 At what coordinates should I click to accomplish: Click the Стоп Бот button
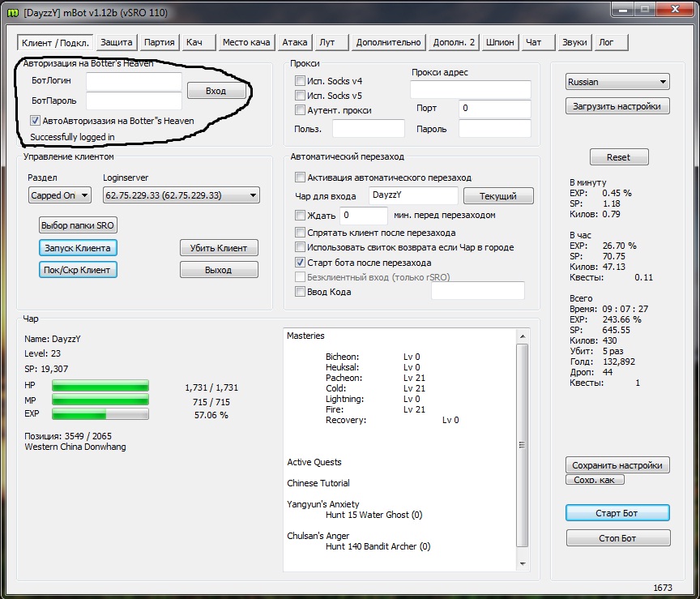point(617,538)
